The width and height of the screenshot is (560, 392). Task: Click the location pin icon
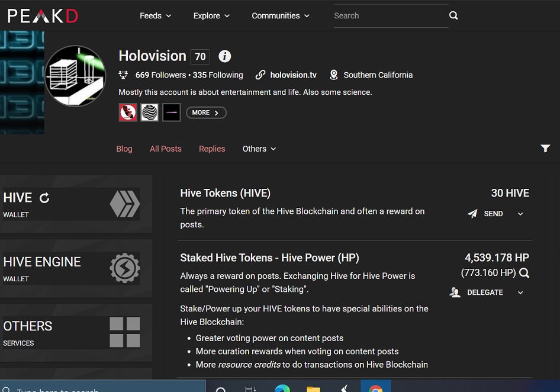point(333,75)
